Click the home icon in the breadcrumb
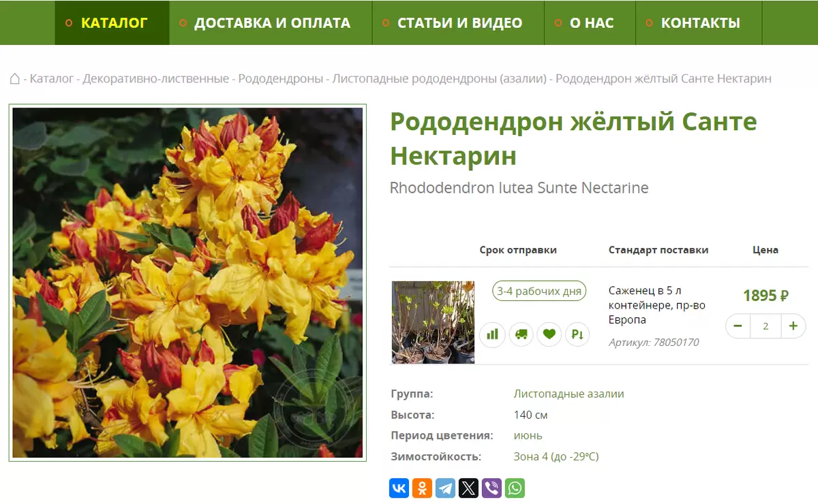 [15, 78]
